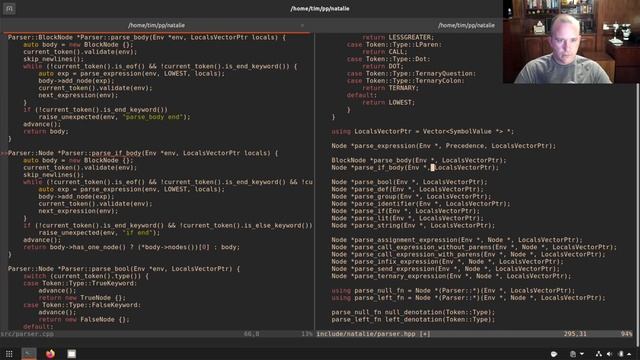Click the battery indicator in tray
The width and height of the screenshot is (640, 360).
point(621,354)
